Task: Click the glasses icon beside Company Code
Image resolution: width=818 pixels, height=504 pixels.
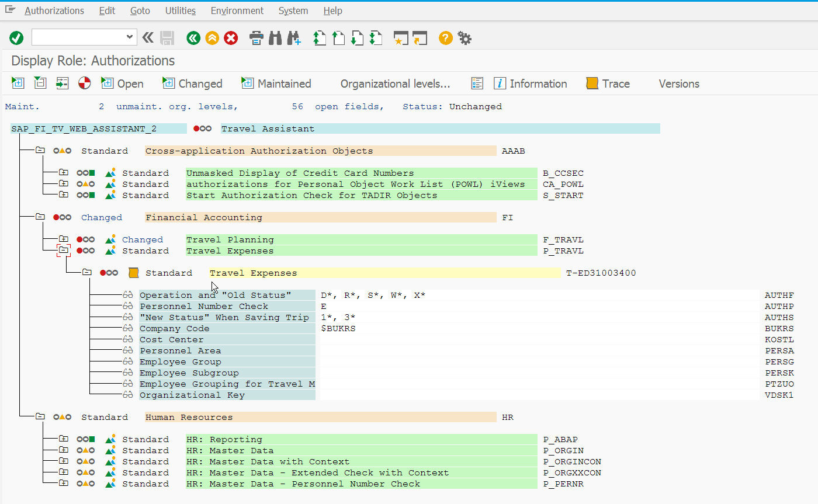Action: coord(127,328)
